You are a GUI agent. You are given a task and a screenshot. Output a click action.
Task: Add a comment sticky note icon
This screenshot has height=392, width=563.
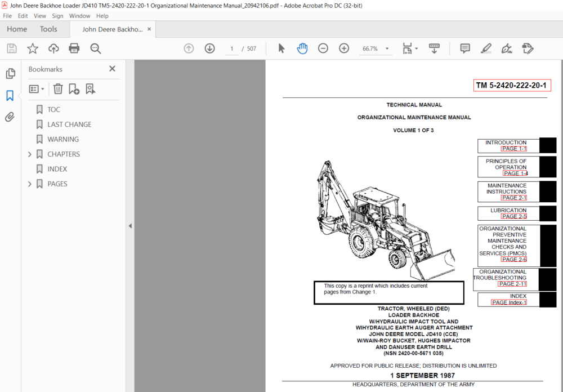click(465, 48)
